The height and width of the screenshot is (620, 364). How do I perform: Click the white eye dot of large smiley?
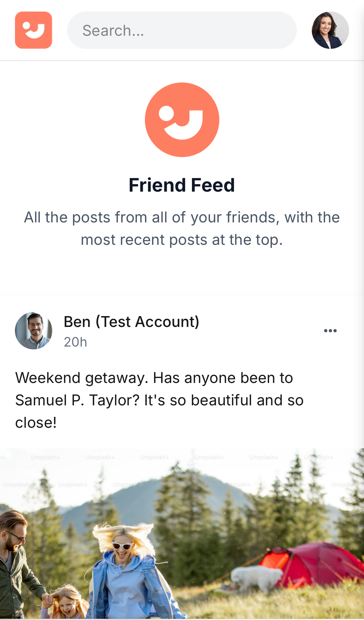click(x=166, y=114)
